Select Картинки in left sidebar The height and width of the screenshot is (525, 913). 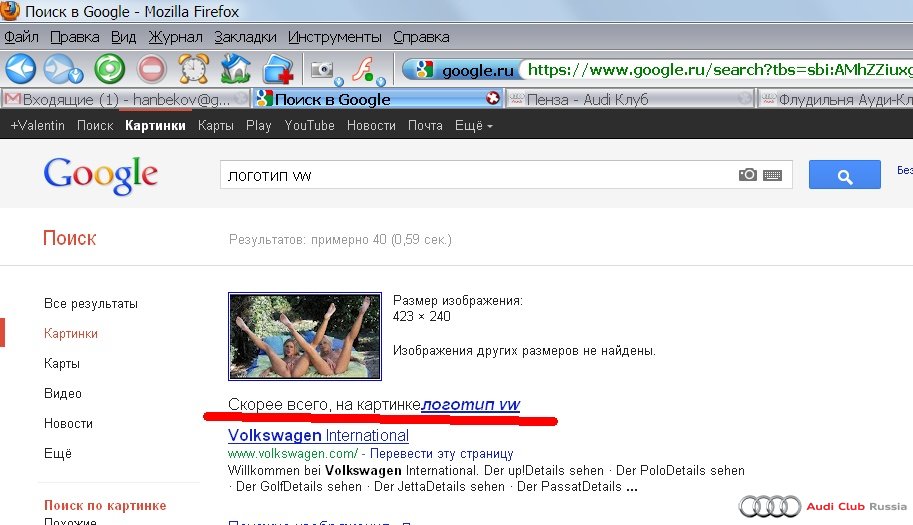pyautogui.click(x=70, y=334)
